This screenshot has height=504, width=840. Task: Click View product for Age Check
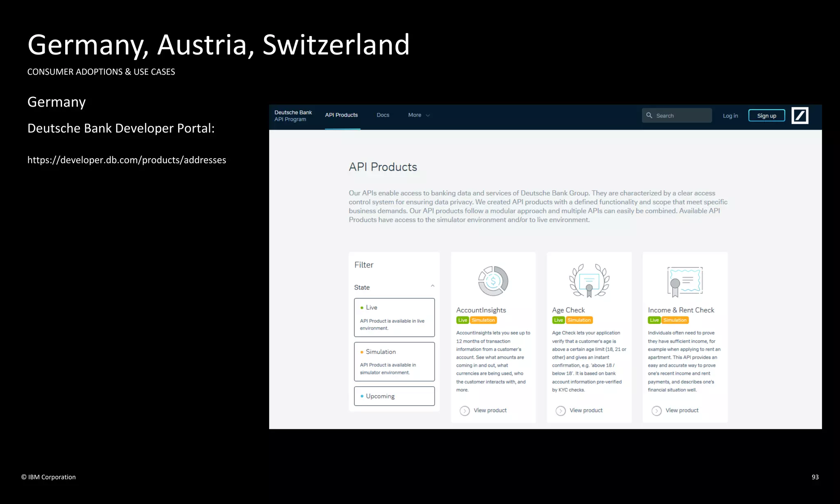pos(586,410)
